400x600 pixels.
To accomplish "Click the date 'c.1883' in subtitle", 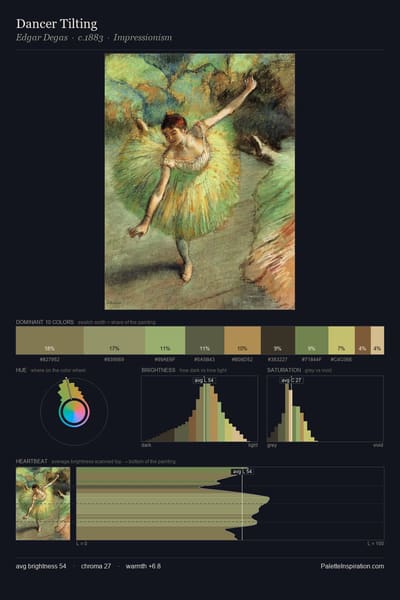I will pyautogui.click(x=90, y=38).
